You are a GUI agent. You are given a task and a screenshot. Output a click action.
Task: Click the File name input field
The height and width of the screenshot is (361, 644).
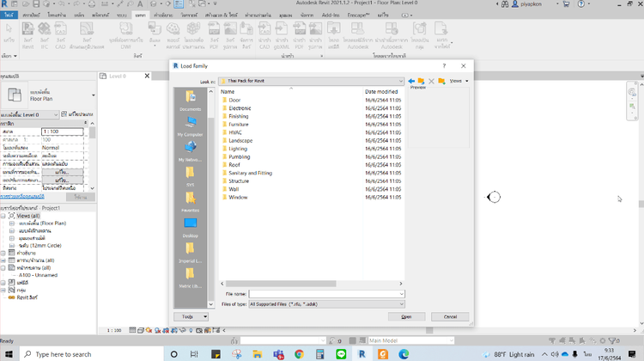pos(326,294)
